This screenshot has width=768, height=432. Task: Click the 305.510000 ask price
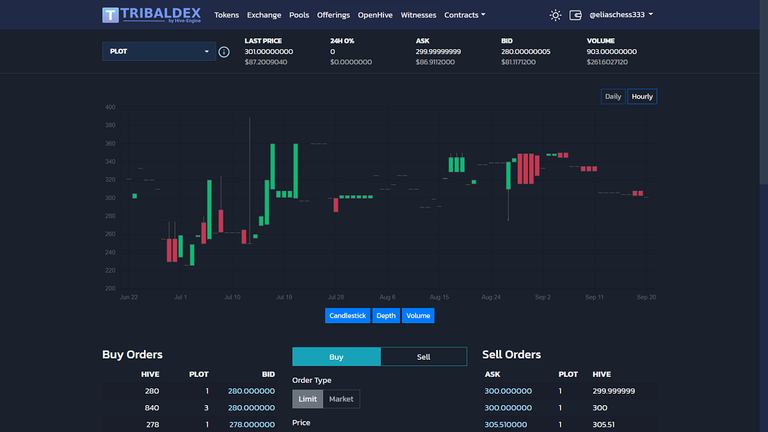coord(506,424)
